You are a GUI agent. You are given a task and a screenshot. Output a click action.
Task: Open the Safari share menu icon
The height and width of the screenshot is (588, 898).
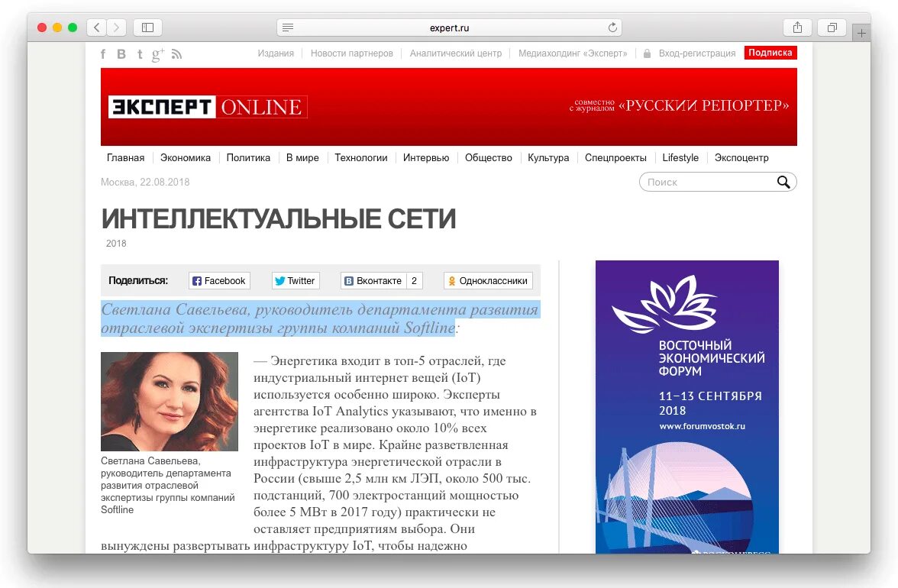point(797,27)
